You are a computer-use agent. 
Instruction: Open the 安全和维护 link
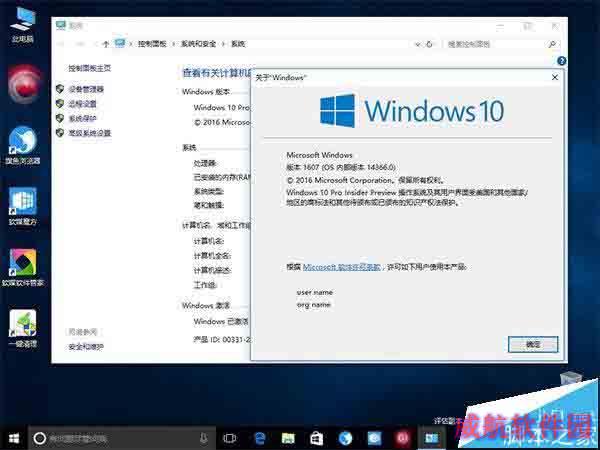(x=86, y=347)
